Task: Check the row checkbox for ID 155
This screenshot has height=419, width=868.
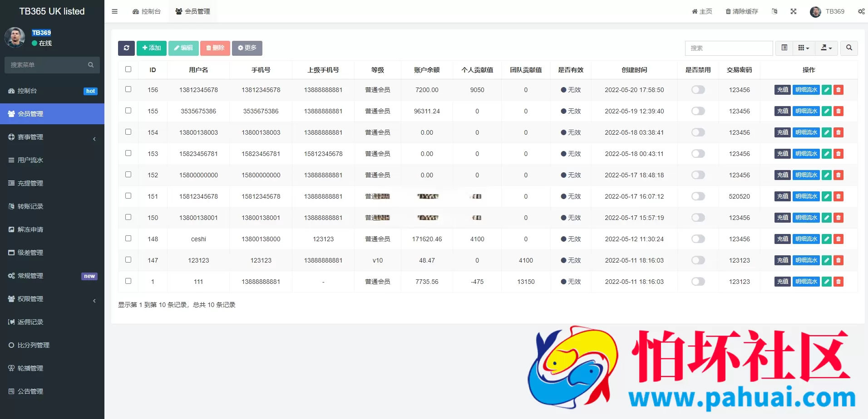Action: click(x=128, y=111)
